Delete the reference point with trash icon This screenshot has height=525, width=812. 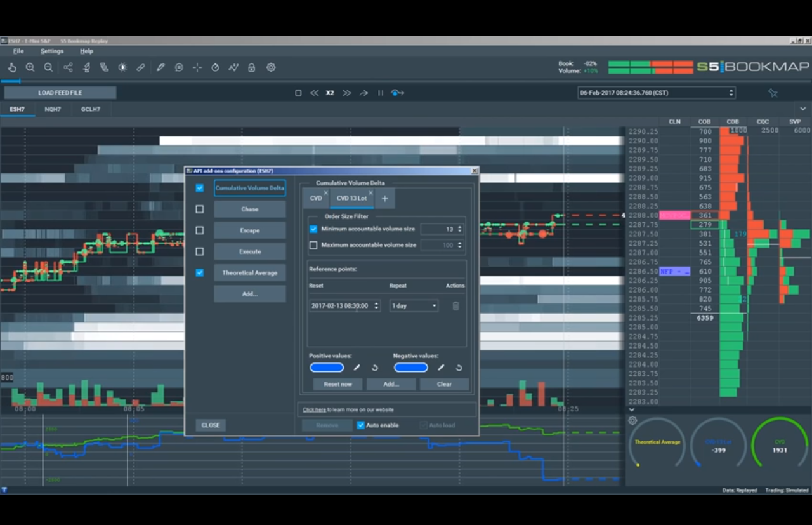455,306
